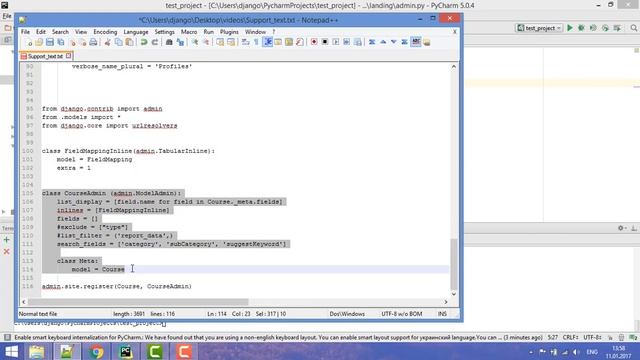This screenshot has height=360, width=640.
Task: Open the test_project run configuration dropdown
Action: pyautogui.click(x=540, y=28)
